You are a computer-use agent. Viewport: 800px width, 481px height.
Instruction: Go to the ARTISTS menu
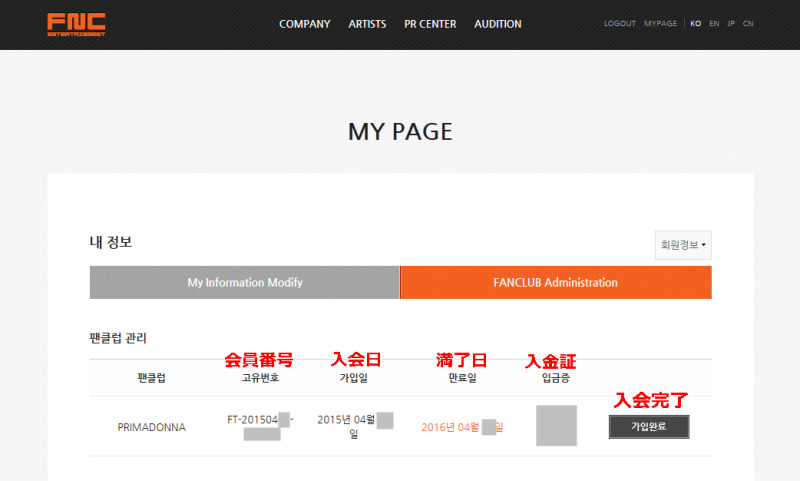point(367,24)
